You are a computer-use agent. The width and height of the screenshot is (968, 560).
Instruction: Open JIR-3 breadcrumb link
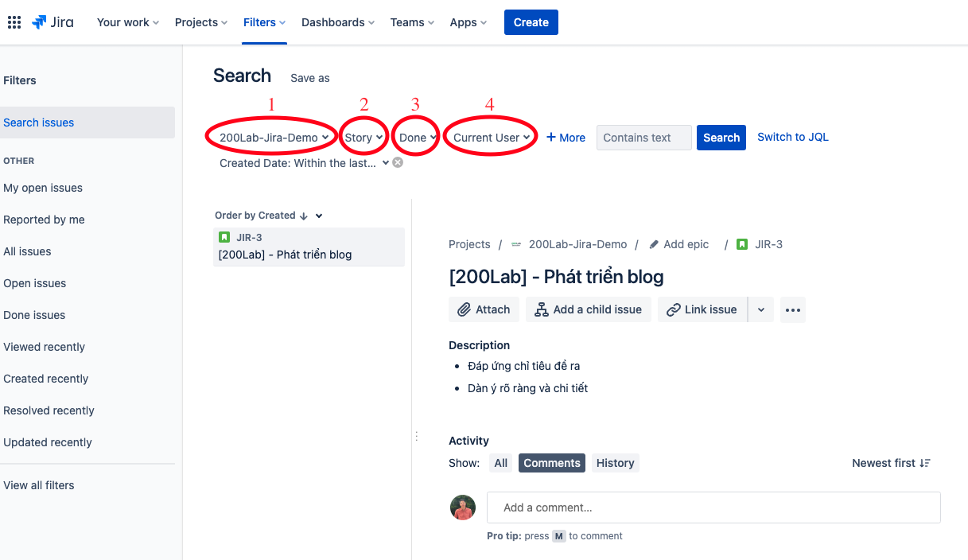(768, 244)
